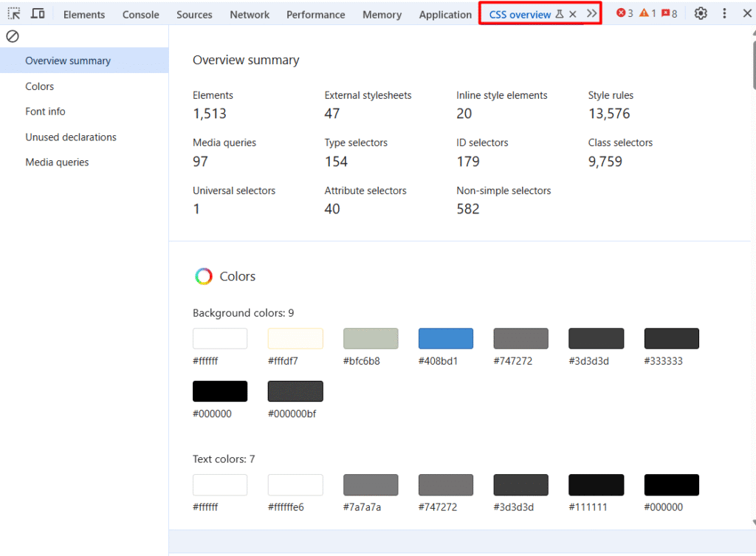Open Unused declarations in sidebar

(71, 137)
